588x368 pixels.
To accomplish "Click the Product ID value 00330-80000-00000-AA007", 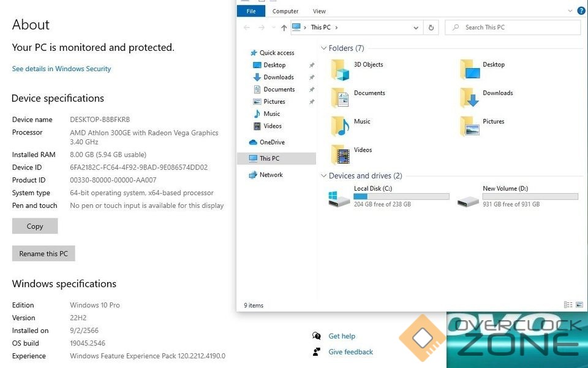I will pyautogui.click(x=113, y=180).
